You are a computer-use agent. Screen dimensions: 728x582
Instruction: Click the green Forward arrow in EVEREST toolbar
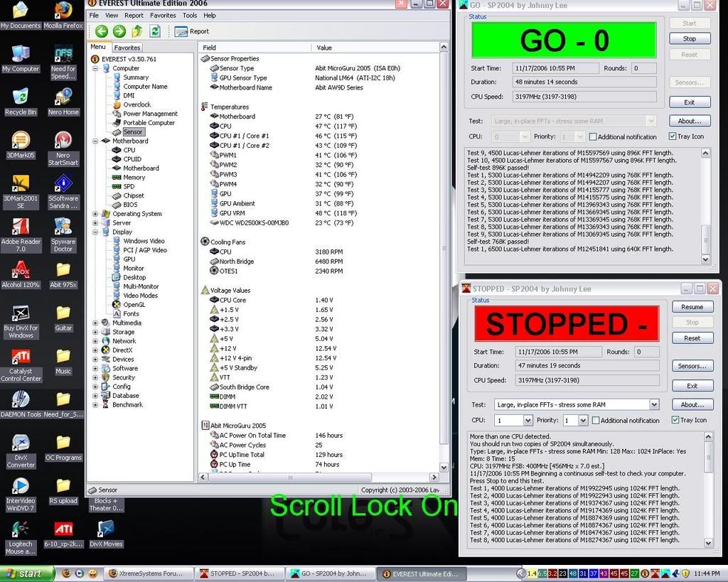[x=119, y=31]
